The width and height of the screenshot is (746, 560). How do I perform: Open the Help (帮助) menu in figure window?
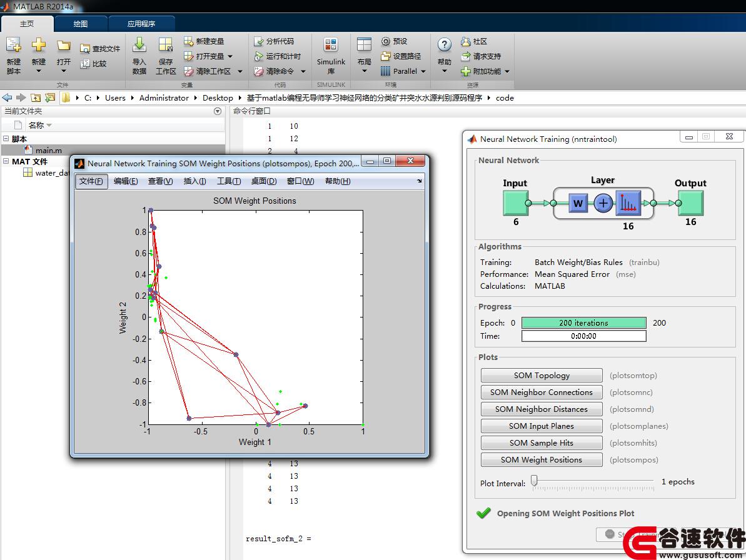click(338, 181)
